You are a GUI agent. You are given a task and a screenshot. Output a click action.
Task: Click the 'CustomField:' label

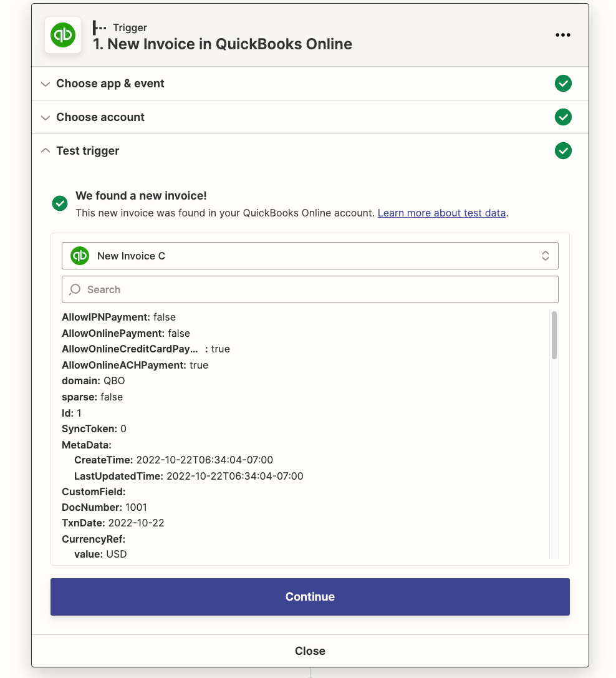point(94,492)
